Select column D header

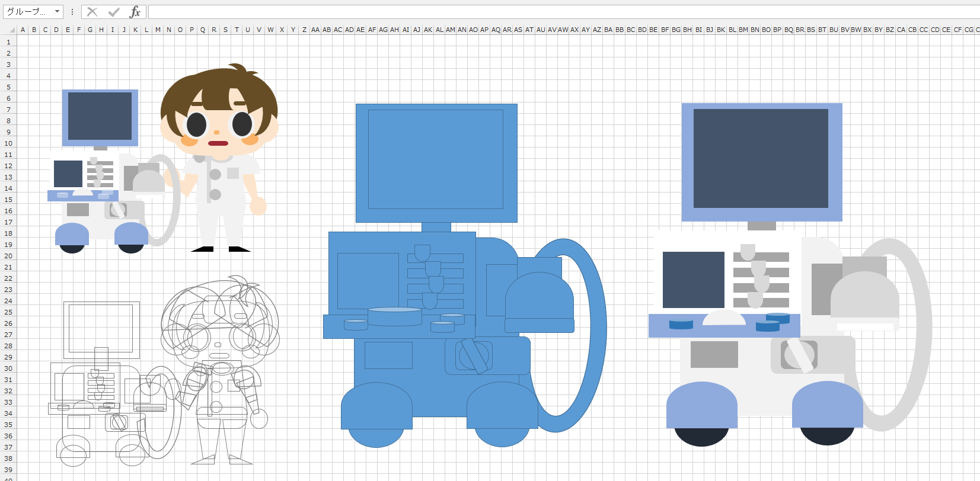tap(56, 30)
